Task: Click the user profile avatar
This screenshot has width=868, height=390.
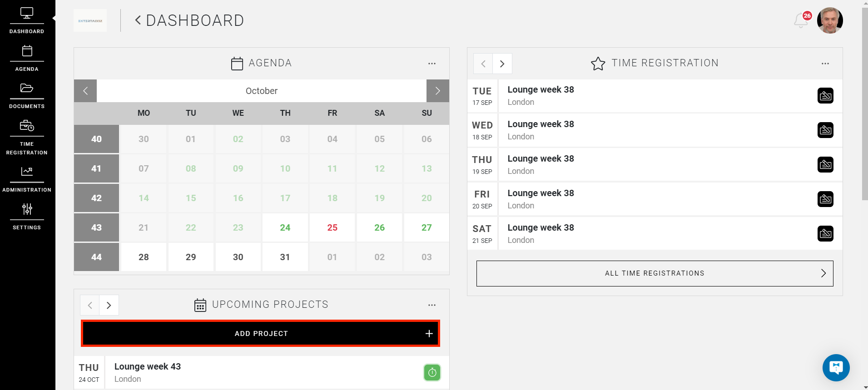Action: (x=830, y=20)
